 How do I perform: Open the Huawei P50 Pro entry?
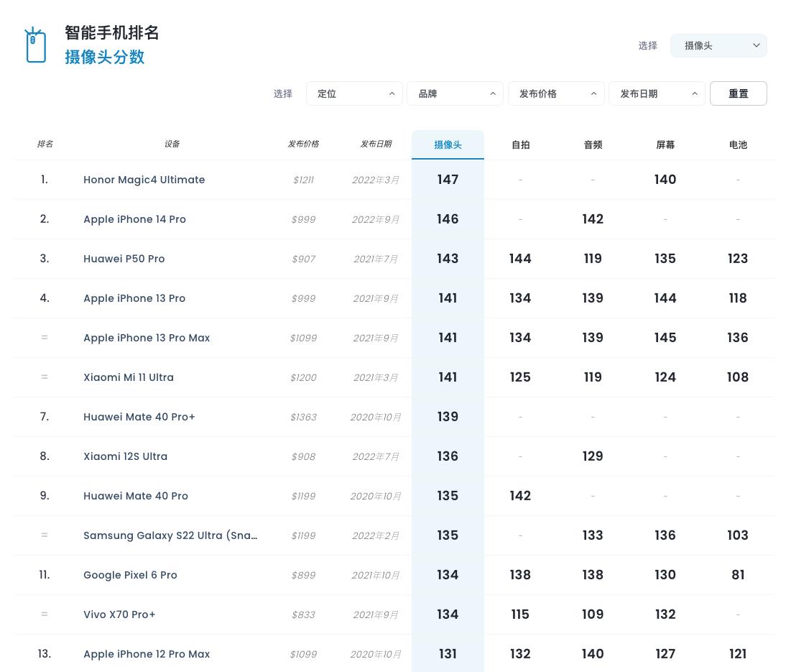click(124, 259)
